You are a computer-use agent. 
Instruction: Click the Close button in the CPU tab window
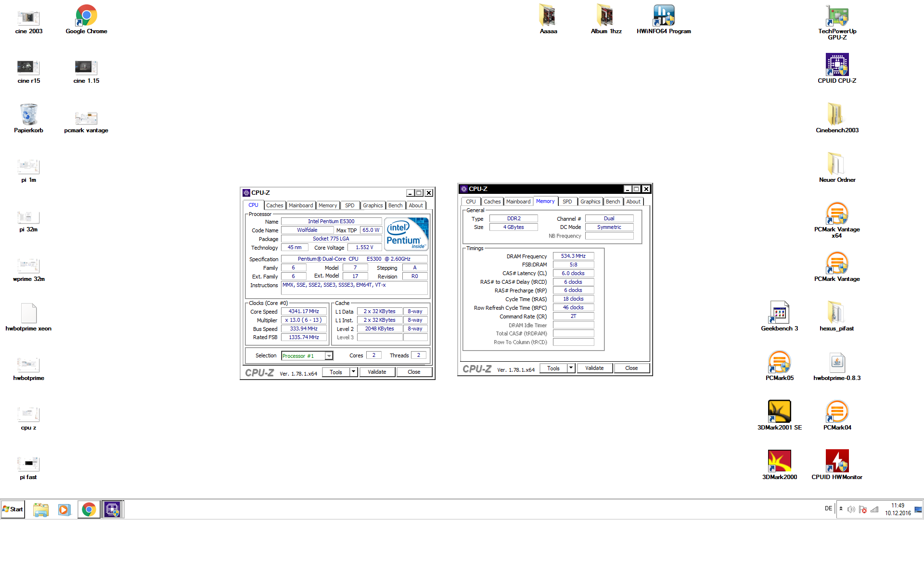[x=414, y=372]
